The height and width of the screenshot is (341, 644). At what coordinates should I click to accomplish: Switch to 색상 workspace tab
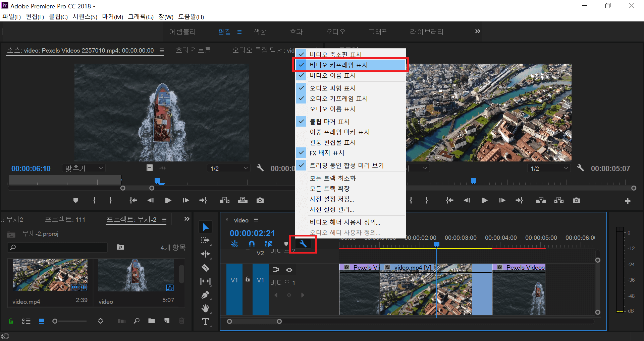point(260,32)
